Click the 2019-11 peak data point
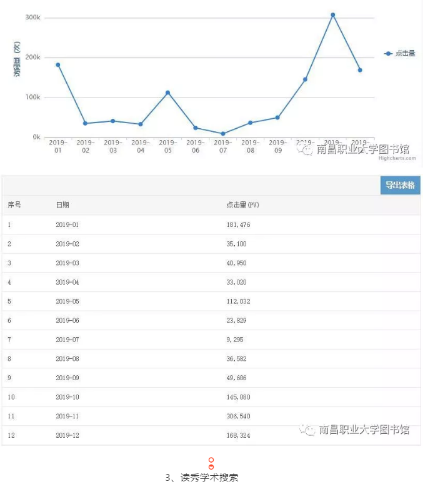 tap(332, 15)
